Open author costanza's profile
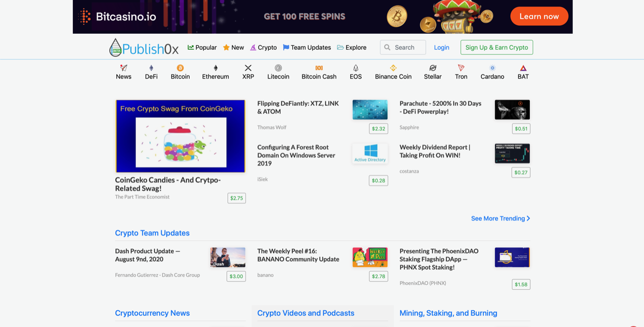This screenshot has width=644, height=327. point(409,171)
